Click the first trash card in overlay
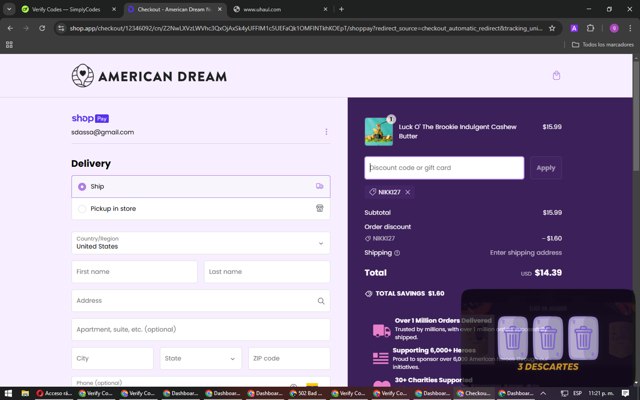640x400 pixels. coord(513,338)
